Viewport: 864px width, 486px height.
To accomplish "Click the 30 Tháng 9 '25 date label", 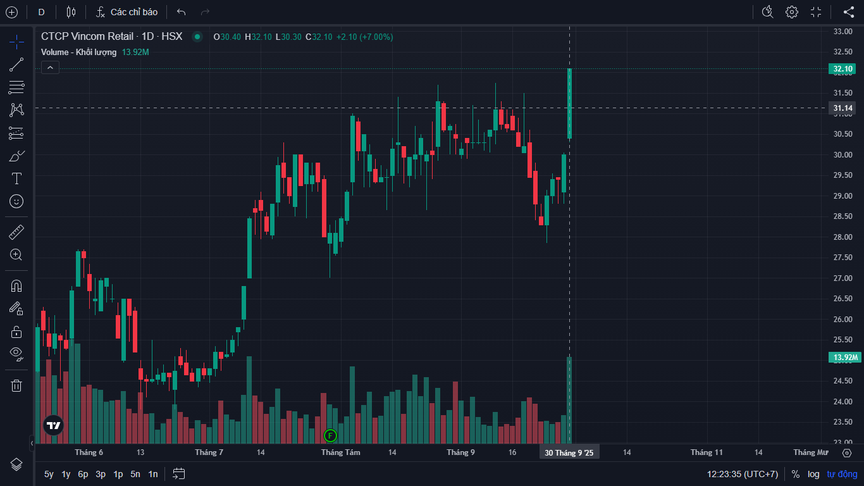I will [569, 453].
